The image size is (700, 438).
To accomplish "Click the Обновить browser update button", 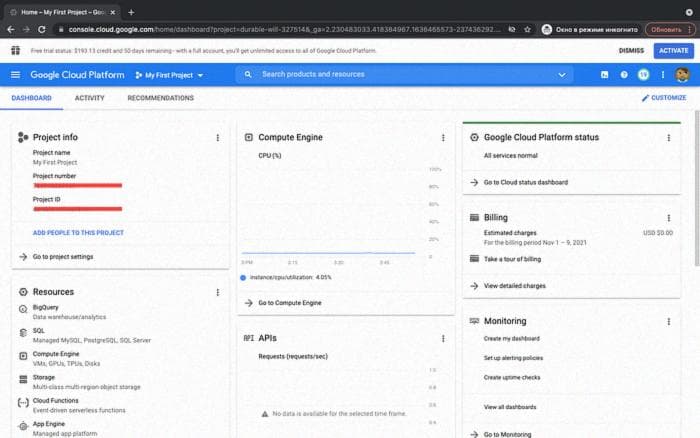I will tap(670, 29).
